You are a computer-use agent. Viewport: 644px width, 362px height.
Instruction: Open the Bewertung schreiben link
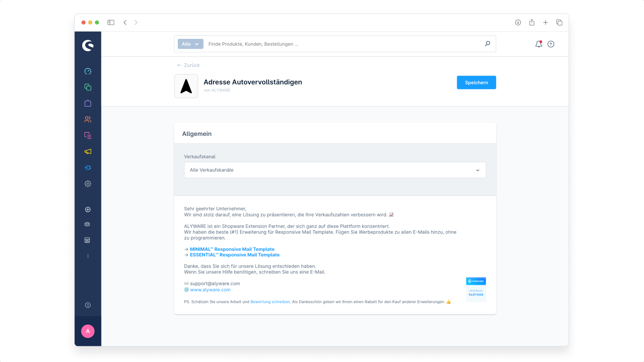270,302
